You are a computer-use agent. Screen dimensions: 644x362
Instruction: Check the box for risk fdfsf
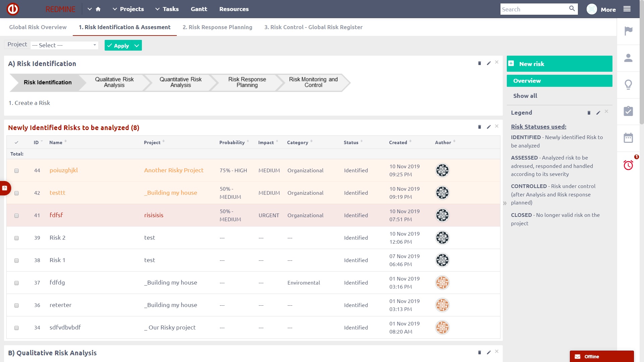point(16,216)
